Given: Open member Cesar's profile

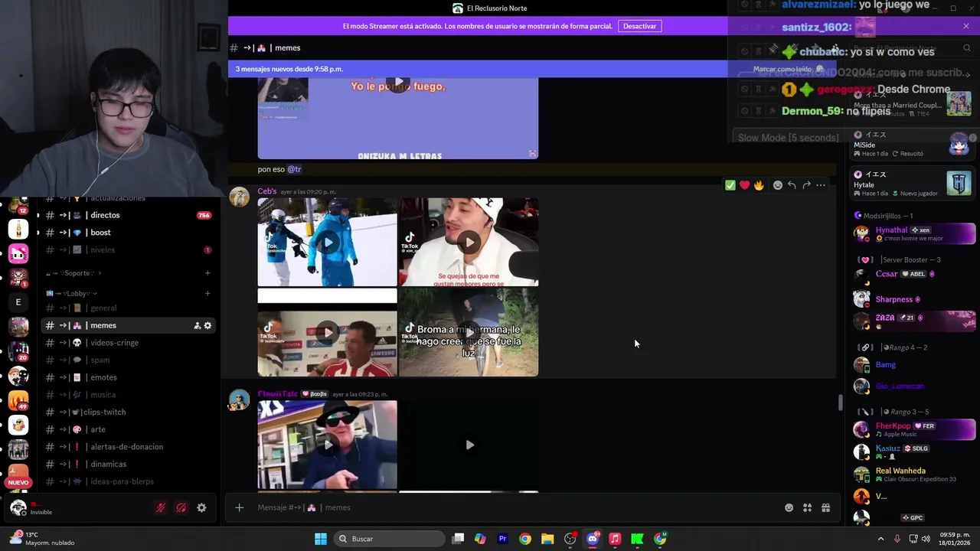Looking at the screenshot, I should pos(914,277).
